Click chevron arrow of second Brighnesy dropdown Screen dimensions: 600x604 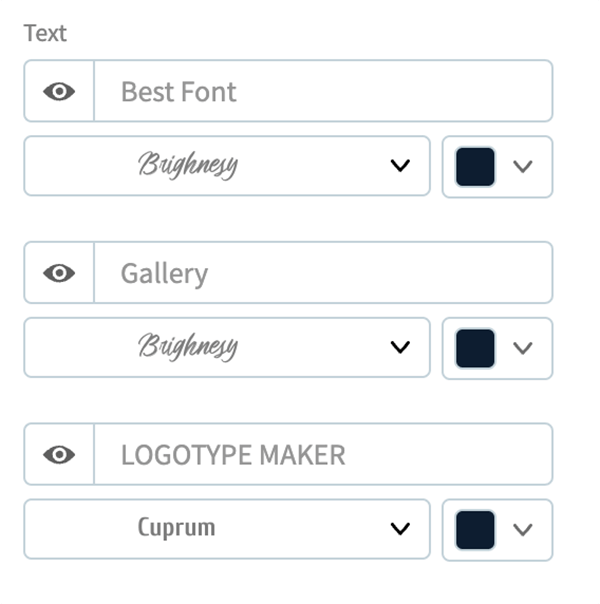400,347
